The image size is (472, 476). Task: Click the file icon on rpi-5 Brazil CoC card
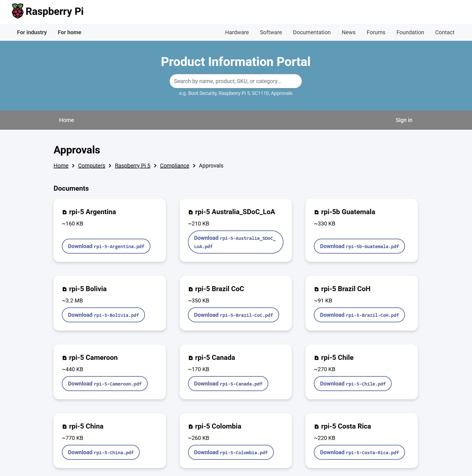click(191, 289)
